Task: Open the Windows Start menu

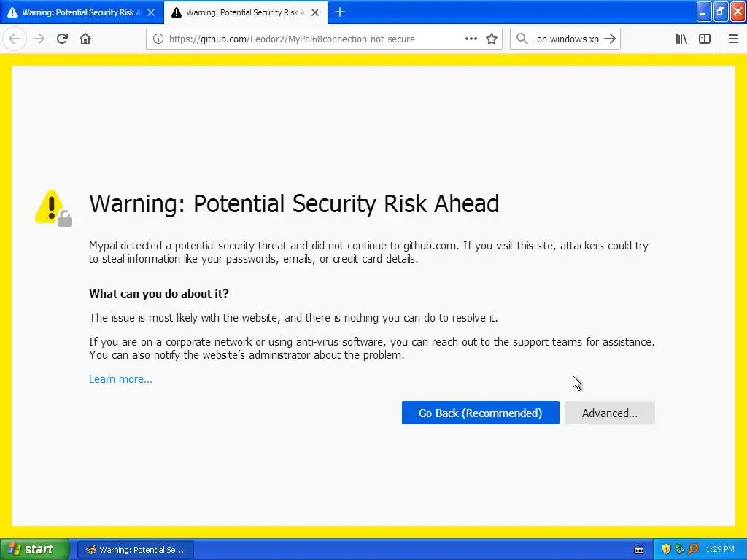Action: pyautogui.click(x=34, y=550)
